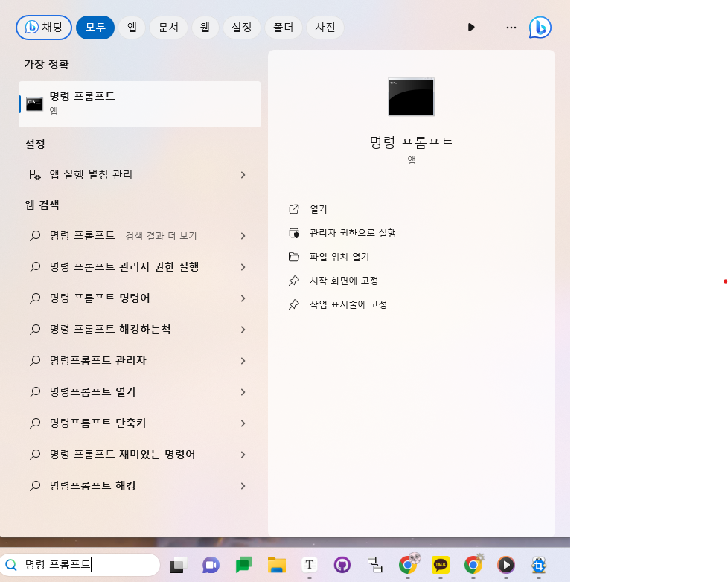The image size is (728, 582).
Task: Expand chevron for 명령프롬프트 단축키
Action: [243, 423]
